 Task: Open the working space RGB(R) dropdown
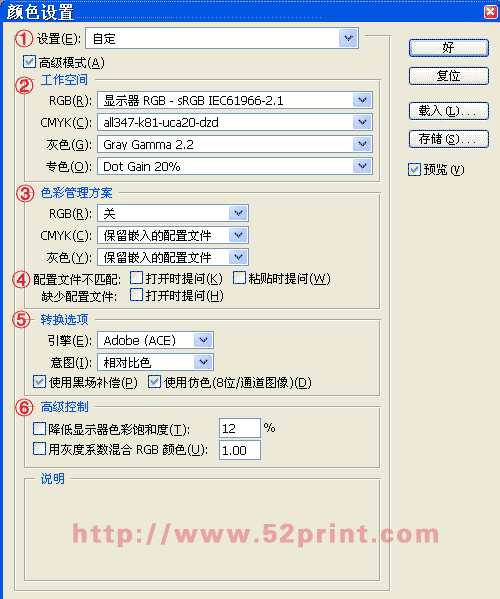235,100
